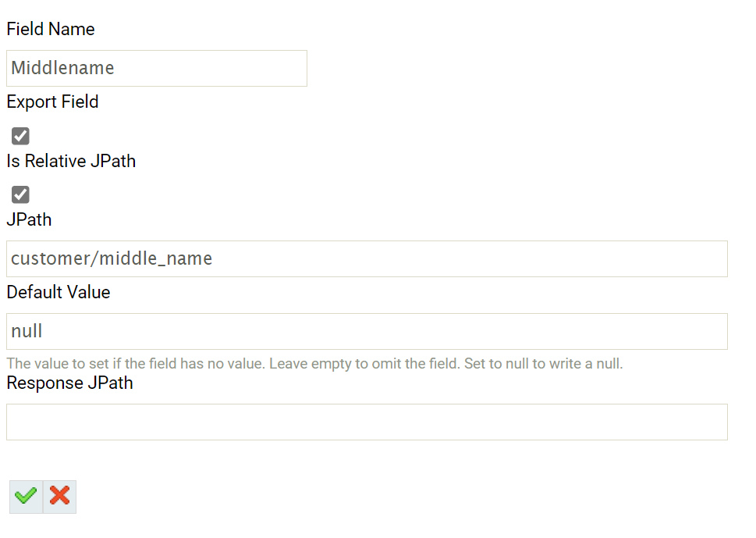756x538 pixels.
Task: Click the word "null" in Default Value
Action: click(27, 331)
